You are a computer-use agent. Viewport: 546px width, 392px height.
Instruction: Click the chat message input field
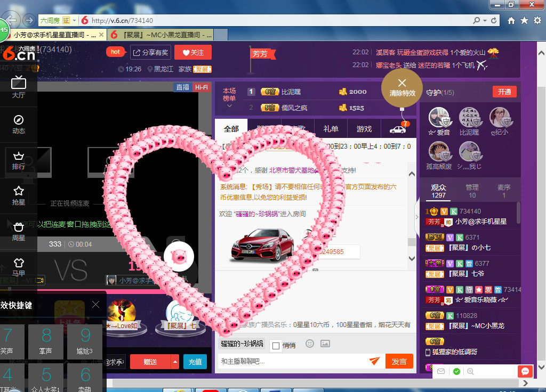click(293, 362)
